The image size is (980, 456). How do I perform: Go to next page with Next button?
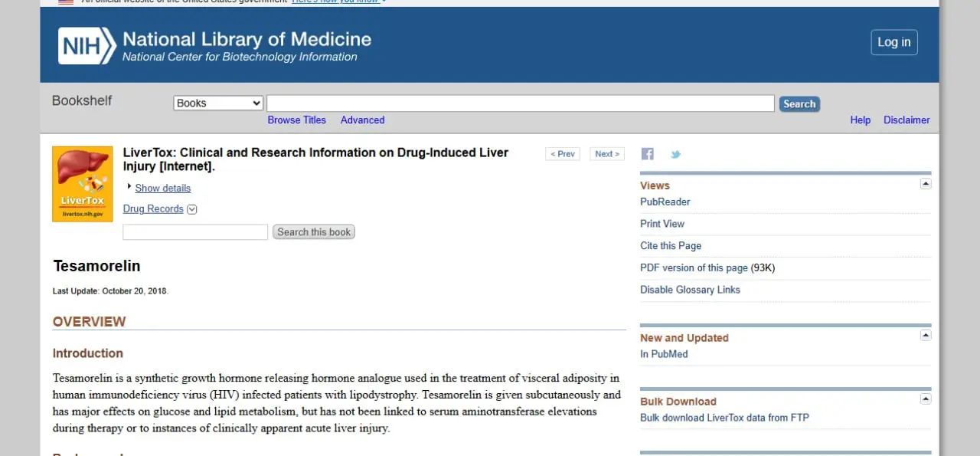click(607, 154)
